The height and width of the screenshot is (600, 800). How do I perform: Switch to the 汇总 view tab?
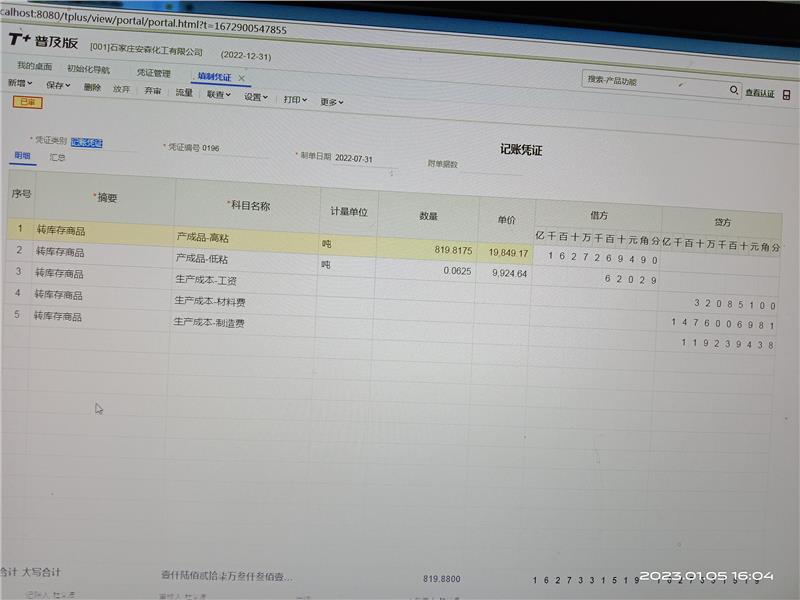pos(58,157)
